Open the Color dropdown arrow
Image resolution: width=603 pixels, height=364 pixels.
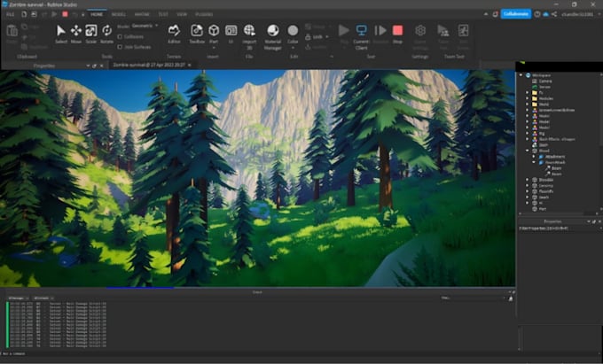click(x=293, y=48)
